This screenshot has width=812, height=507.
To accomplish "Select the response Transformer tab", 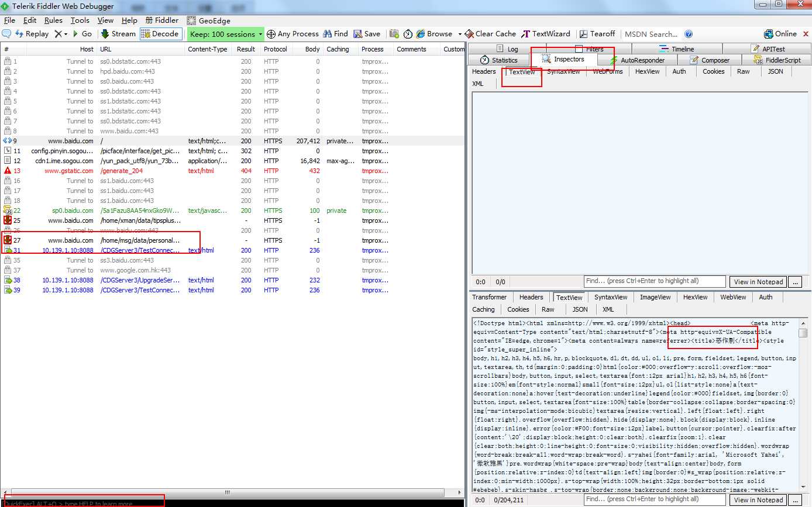I will click(x=490, y=297).
